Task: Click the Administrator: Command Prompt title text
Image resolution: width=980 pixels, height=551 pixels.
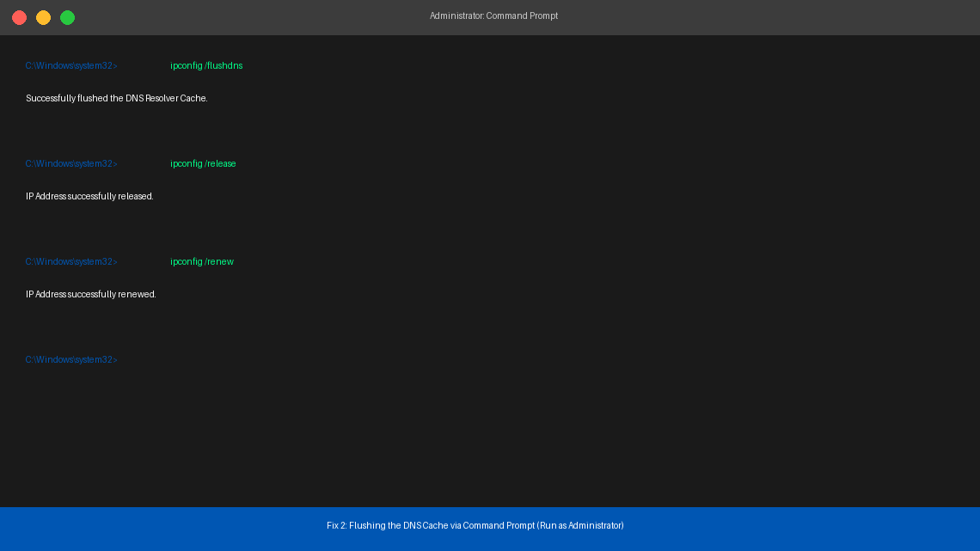Action: (493, 15)
